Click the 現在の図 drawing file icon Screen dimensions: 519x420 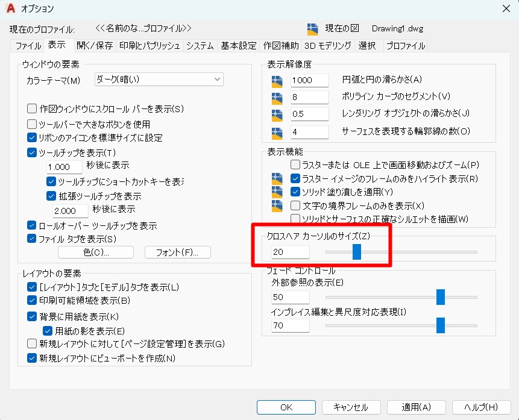click(312, 29)
